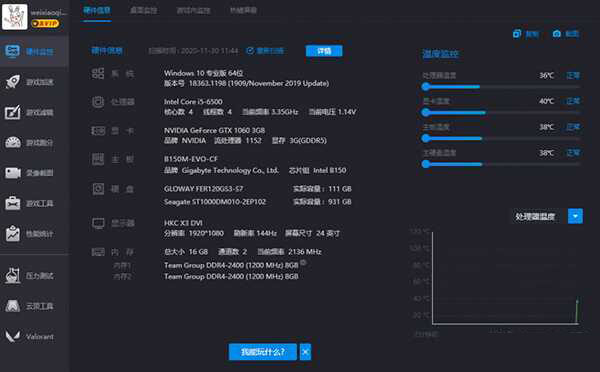Image resolution: width=600 pixels, height=372 pixels.
Task: Close the "What can I play?" prompt
Action: (305, 352)
